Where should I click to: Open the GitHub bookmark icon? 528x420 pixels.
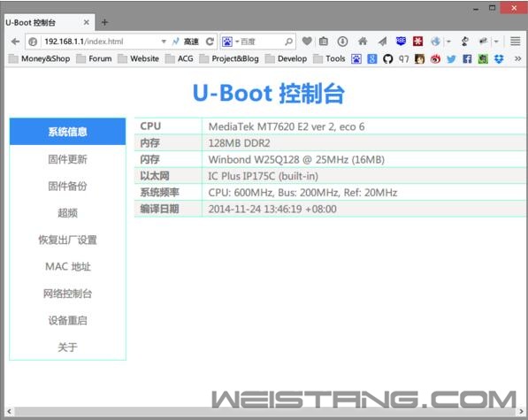click(388, 59)
